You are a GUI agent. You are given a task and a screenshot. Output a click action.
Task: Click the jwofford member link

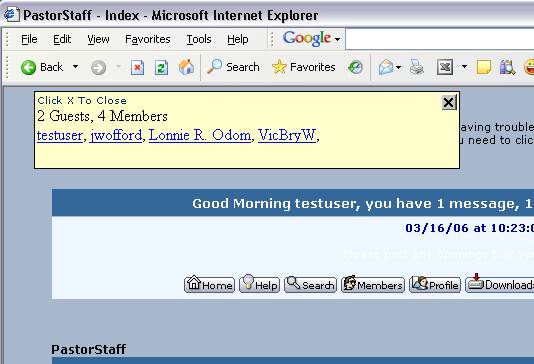[x=116, y=135]
